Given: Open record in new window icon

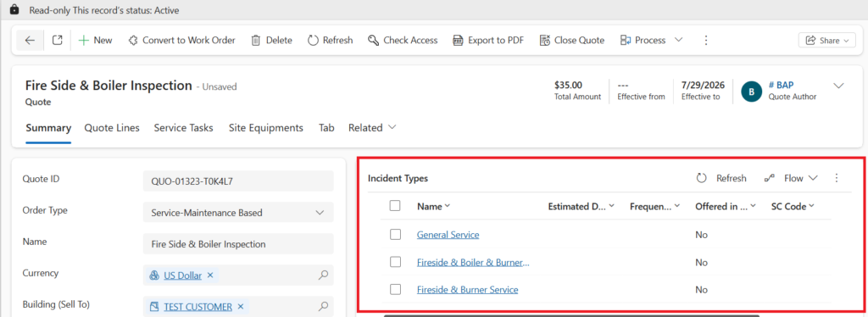Looking at the screenshot, I should pos(57,41).
